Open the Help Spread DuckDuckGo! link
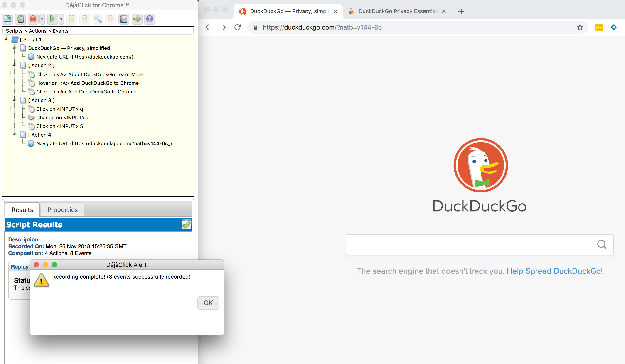 pos(554,271)
